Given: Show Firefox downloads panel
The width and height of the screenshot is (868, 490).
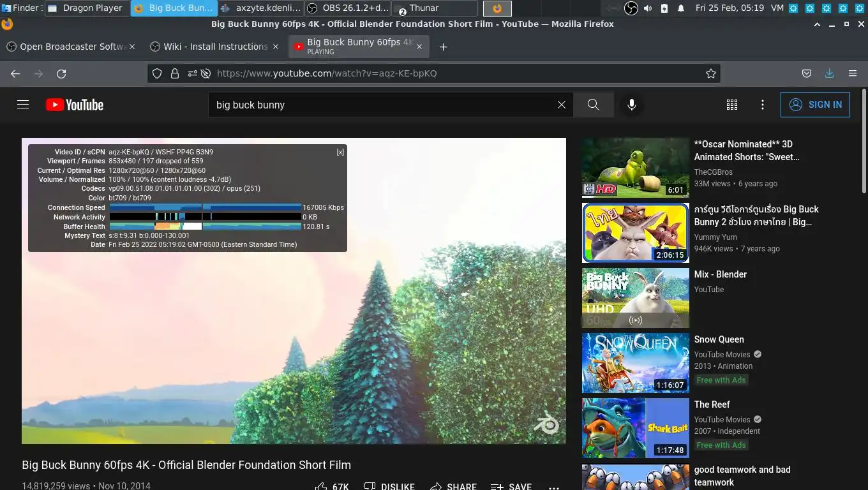Looking at the screenshot, I should click(829, 73).
